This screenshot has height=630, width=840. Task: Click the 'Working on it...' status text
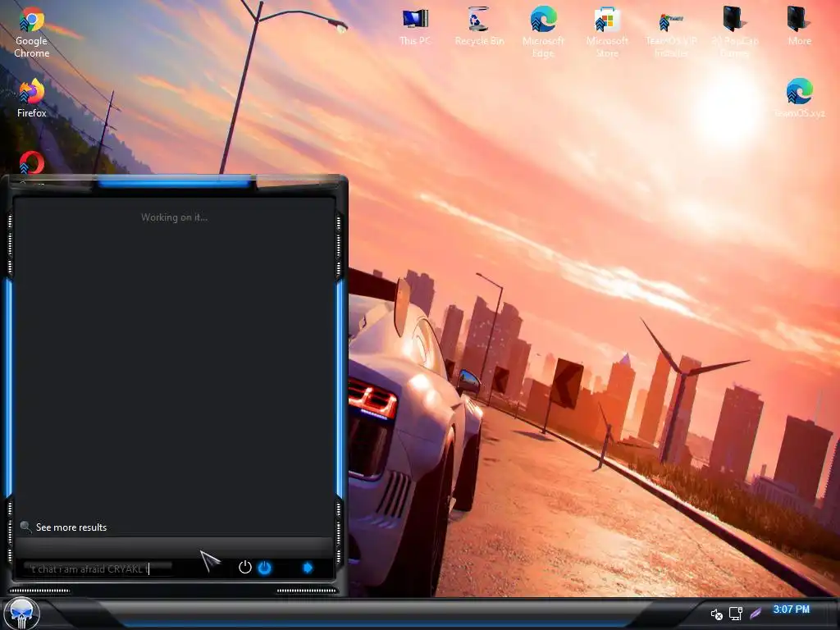pyautogui.click(x=174, y=217)
